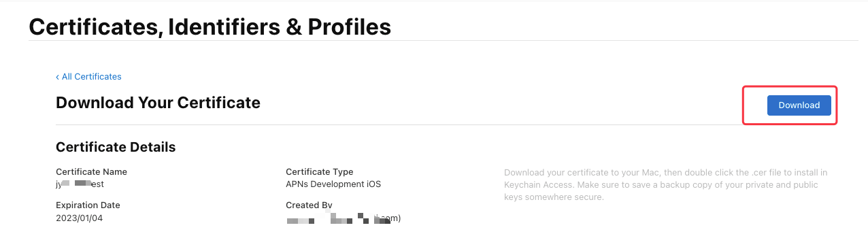Click the Certificate Name label
This screenshot has height=251, width=868.
91,172
